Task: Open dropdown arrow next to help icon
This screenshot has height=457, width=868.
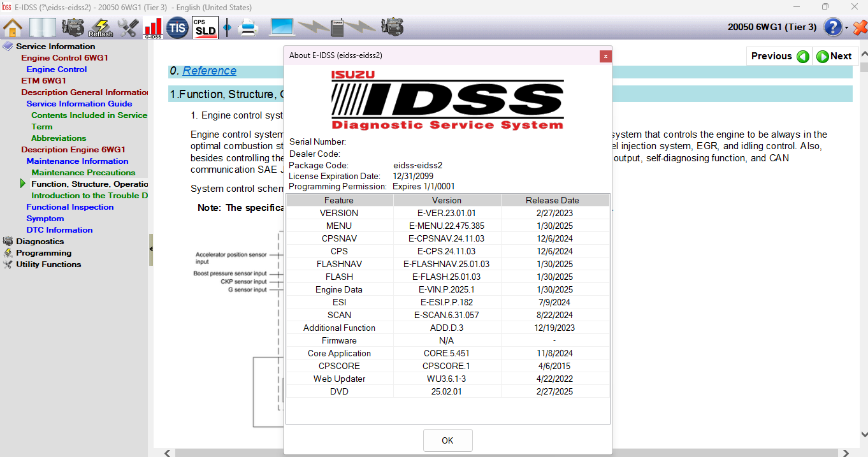Action: click(x=846, y=28)
